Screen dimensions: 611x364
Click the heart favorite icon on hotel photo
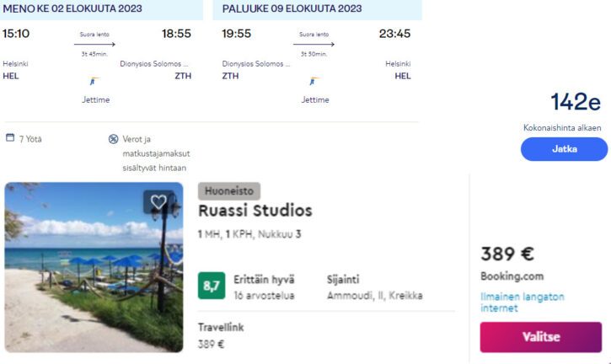click(158, 202)
